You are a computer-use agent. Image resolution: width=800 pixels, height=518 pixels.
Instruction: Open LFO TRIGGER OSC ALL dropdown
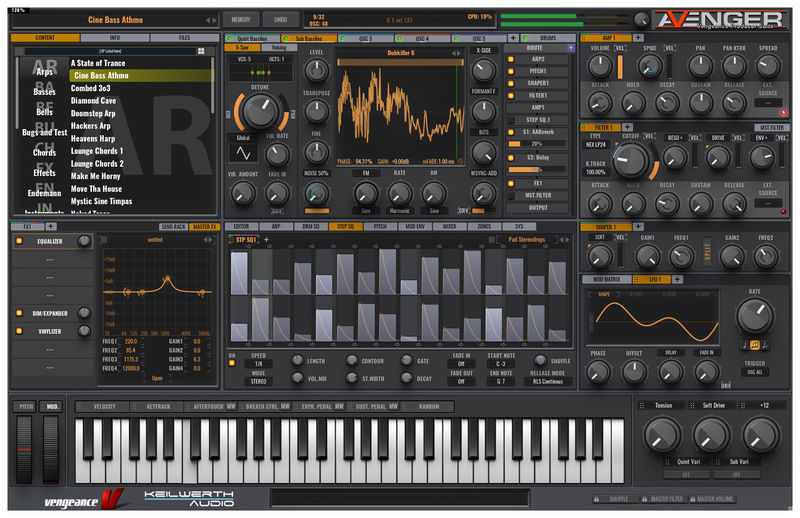[755, 372]
